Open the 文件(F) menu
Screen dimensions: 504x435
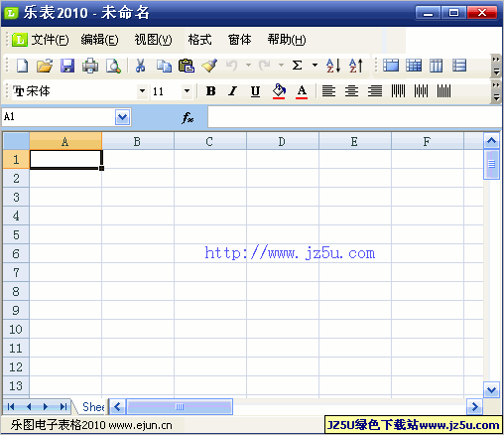[x=50, y=40]
